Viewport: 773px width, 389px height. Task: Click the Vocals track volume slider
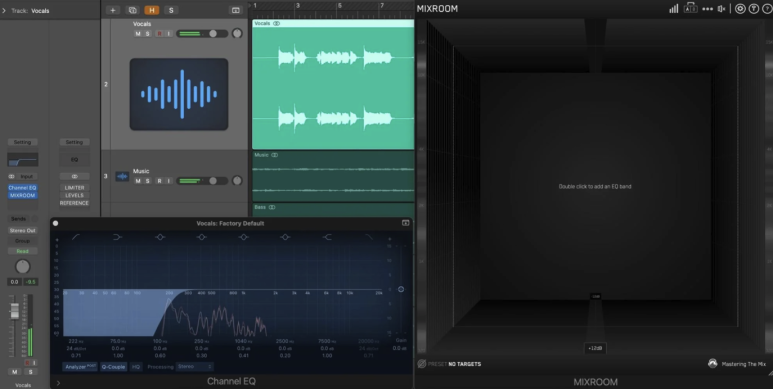202,34
